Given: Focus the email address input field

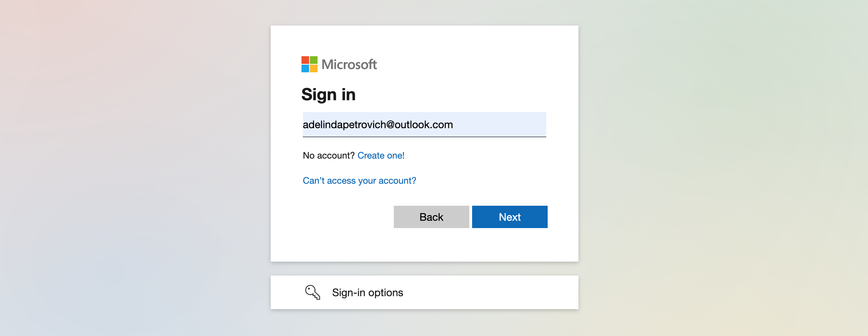Looking at the screenshot, I should (424, 125).
